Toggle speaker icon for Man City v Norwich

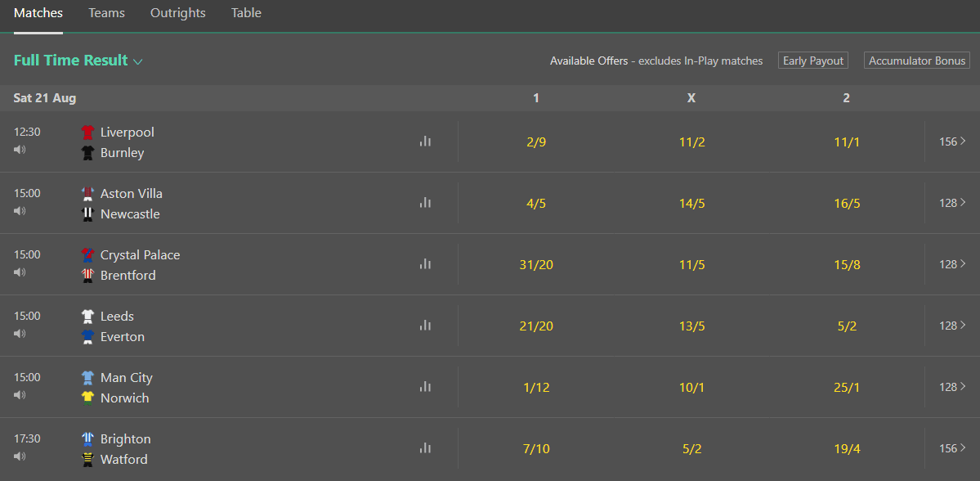tap(20, 395)
